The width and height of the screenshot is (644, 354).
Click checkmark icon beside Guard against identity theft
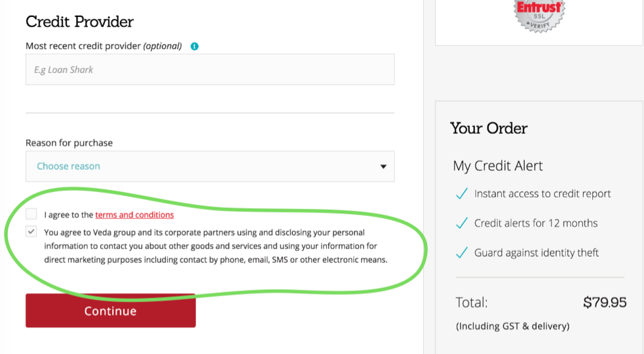tap(461, 253)
